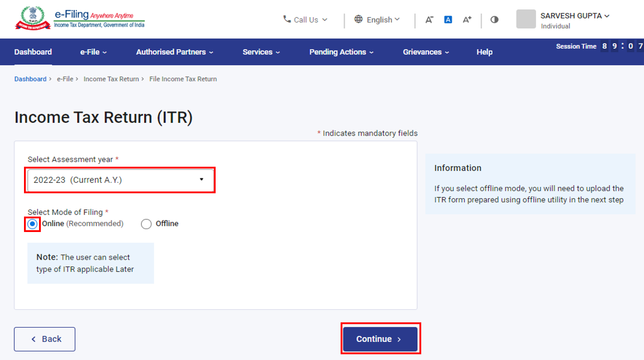Screen dimensions: 644x360
Task: Click the Dashboard breadcrumb link
Action: tap(30, 79)
